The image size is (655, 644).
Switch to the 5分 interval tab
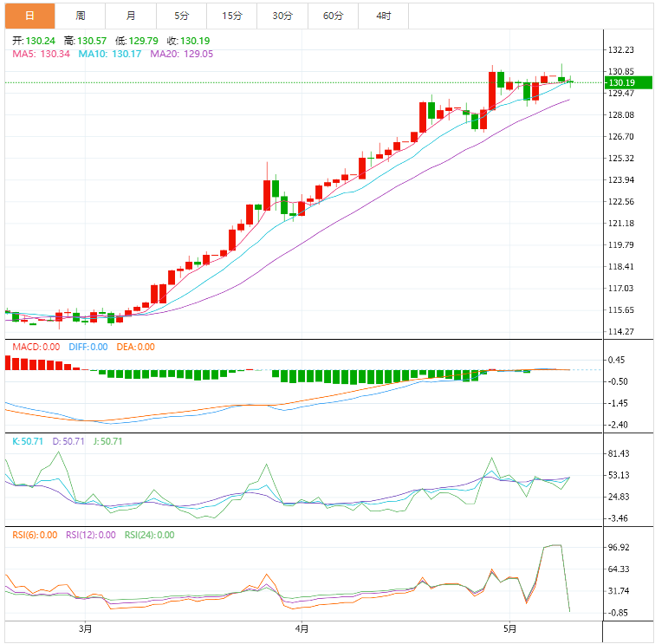tap(181, 16)
